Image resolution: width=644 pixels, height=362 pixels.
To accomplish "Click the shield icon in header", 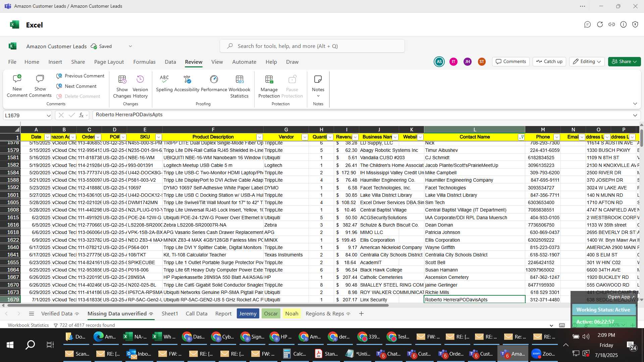I will tap(635, 24).
